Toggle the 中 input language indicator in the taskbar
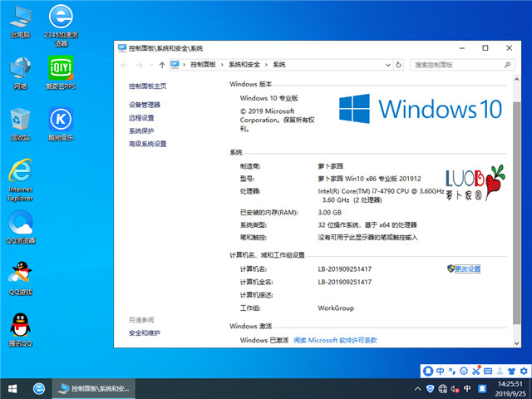The height and width of the screenshot is (399, 532). (x=467, y=388)
